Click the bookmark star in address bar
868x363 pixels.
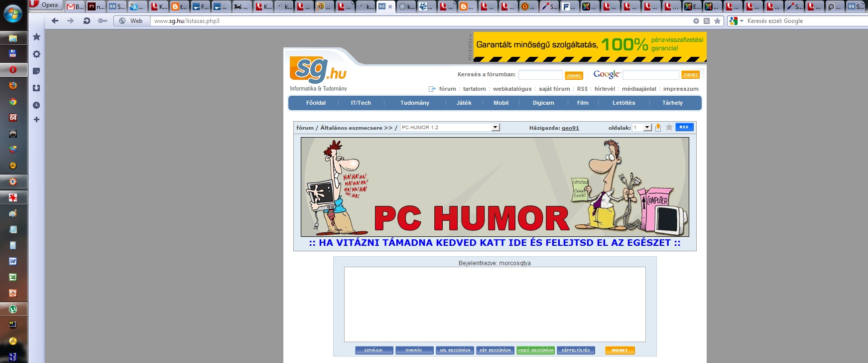(717, 21)
